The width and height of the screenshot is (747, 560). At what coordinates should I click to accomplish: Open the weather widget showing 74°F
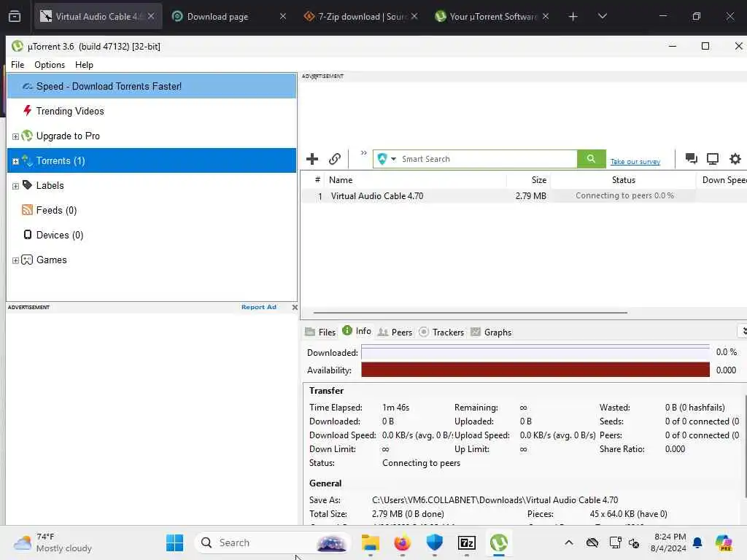click(x=53, y=542)
